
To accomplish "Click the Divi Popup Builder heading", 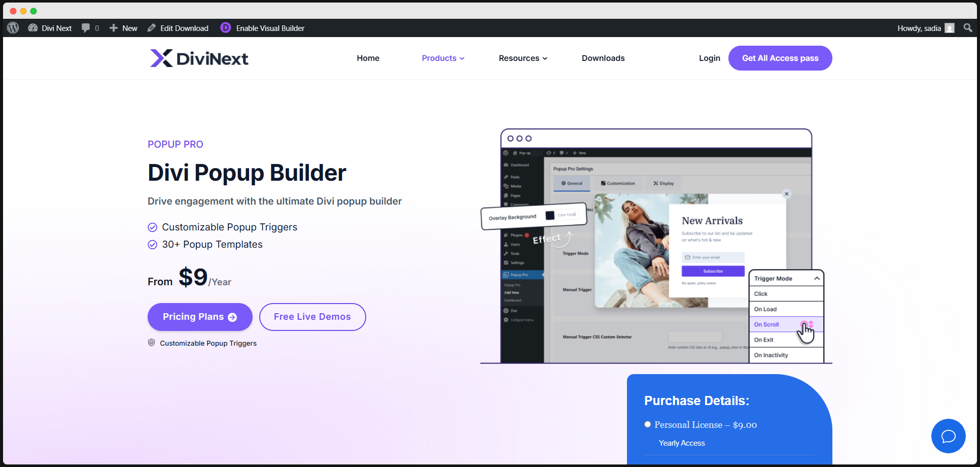I will coord(247,173).
